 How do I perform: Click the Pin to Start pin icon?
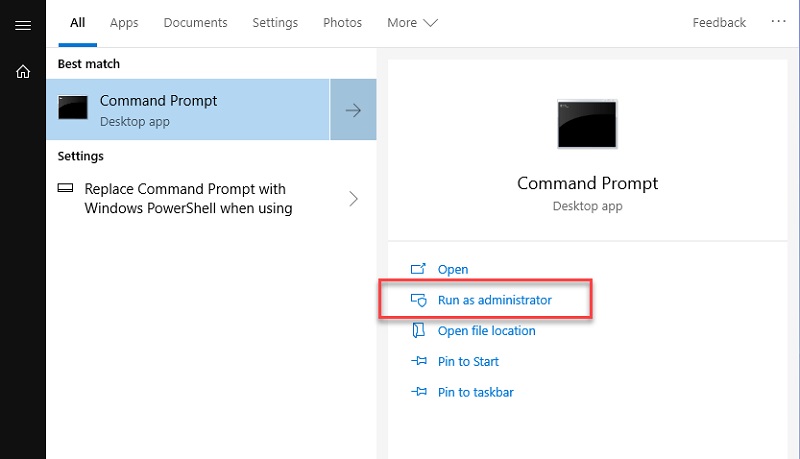[x=419, y=361]
